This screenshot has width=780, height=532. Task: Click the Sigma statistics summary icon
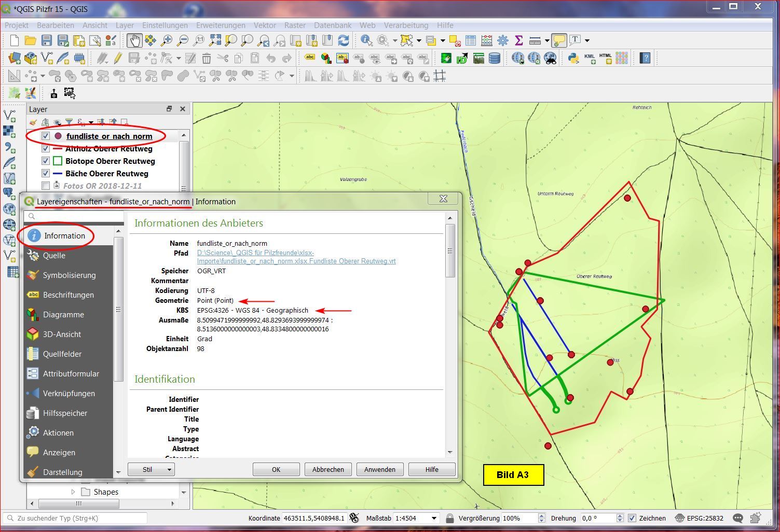coord(518,40)
